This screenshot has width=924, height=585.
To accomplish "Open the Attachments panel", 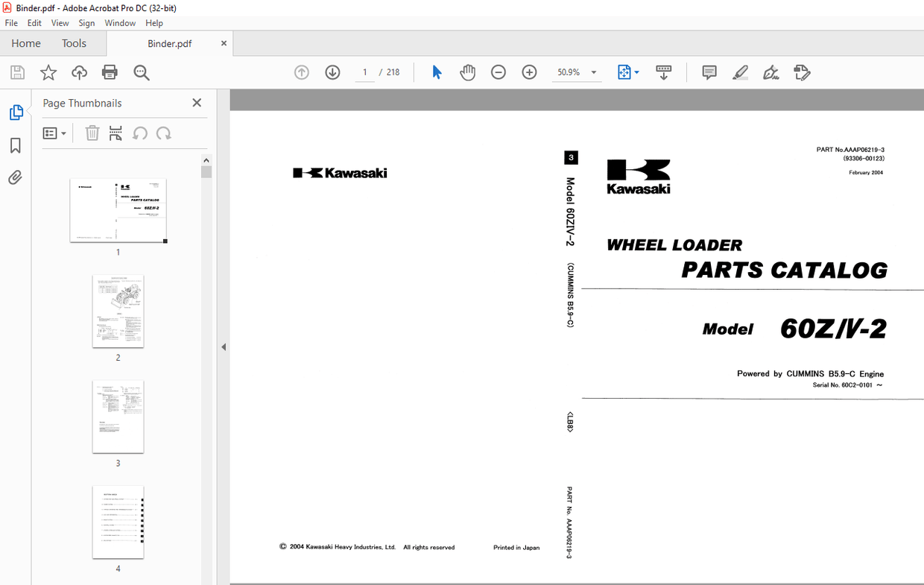I will pos(15,177).
